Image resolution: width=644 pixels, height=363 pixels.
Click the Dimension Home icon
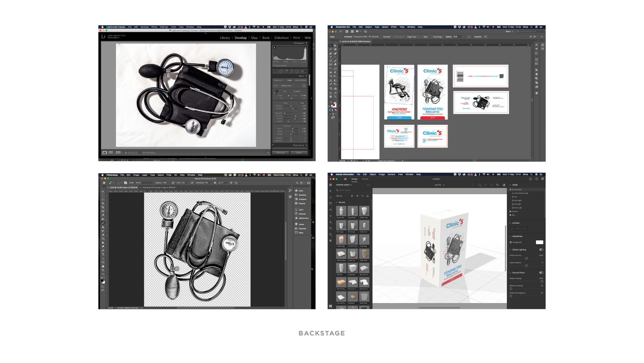pyautogui.click(x=345, y=179)
